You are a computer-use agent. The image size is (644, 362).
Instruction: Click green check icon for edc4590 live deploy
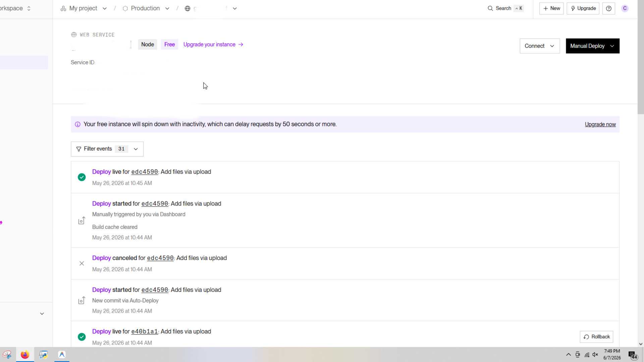[x=82, y=177]
